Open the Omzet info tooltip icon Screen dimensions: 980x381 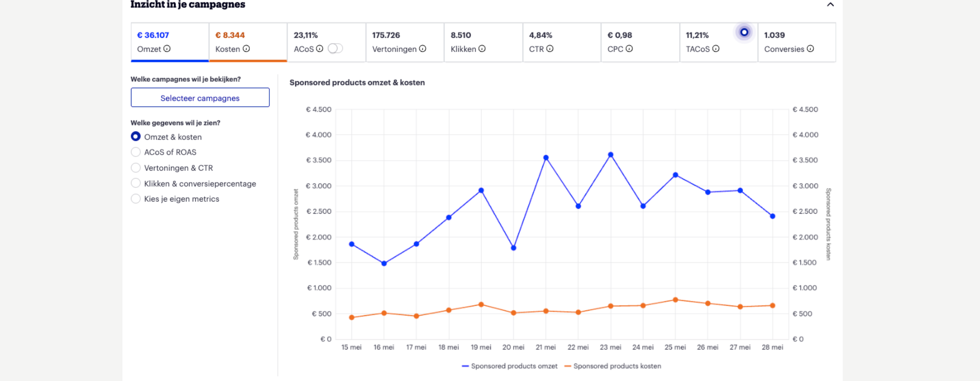click(x=167, y=49)
